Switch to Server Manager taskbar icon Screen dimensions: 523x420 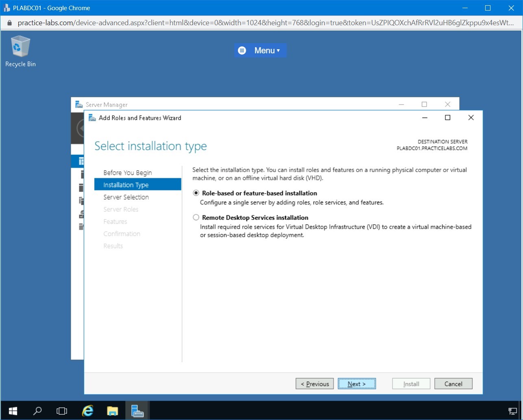137,411
